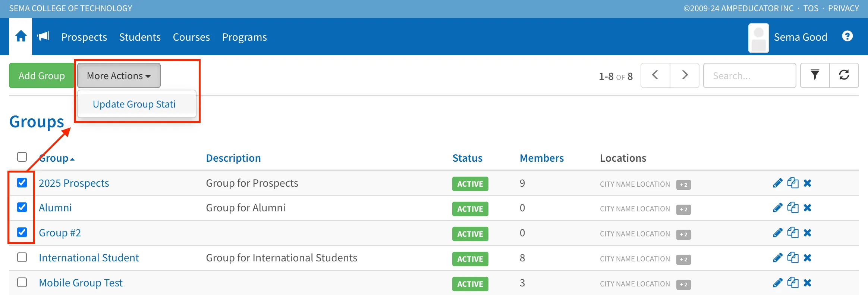Open the 2025 Prospects group link
Viewport: 868px width, 295px height.
tap(74, 183)
